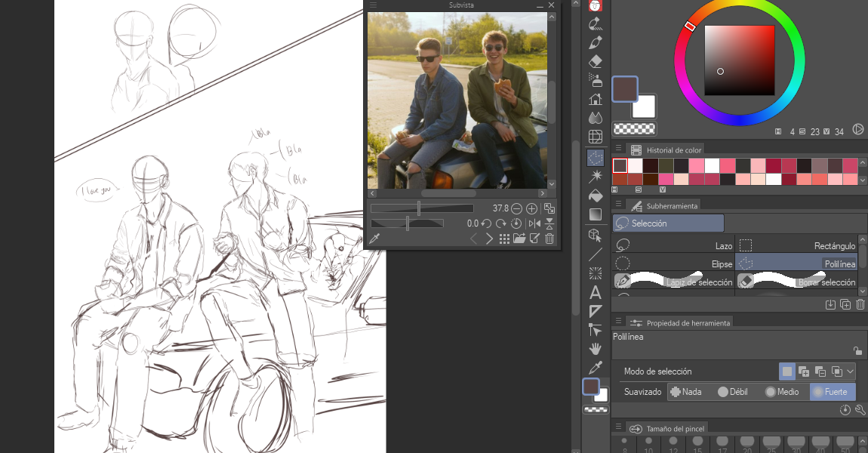Flip the Subvista image horizontally
The height and width of the screenshot is (453, 868).
pos(535,223)
